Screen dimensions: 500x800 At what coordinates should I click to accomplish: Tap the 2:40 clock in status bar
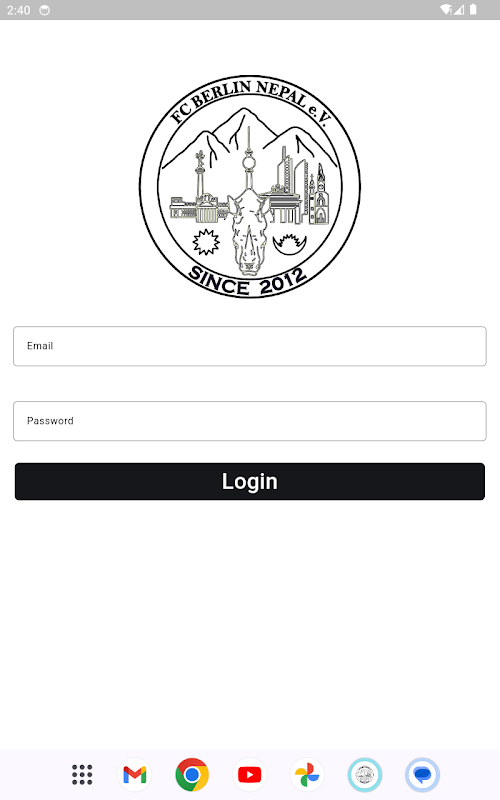click(18, 10)
